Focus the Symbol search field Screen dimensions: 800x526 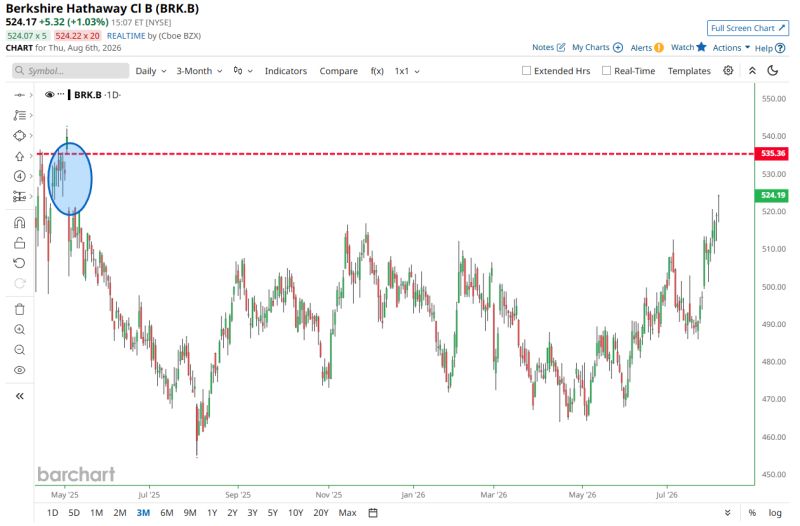click(x=70, y=70)
